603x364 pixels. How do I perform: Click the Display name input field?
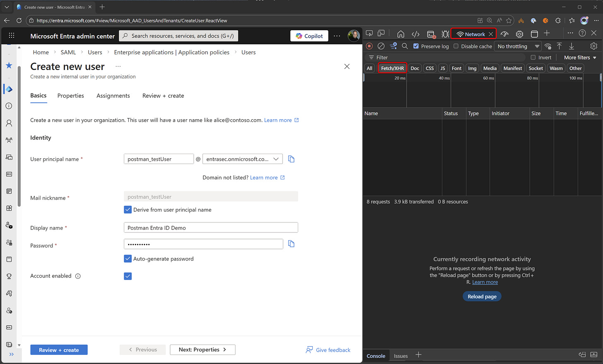[211, 228]
